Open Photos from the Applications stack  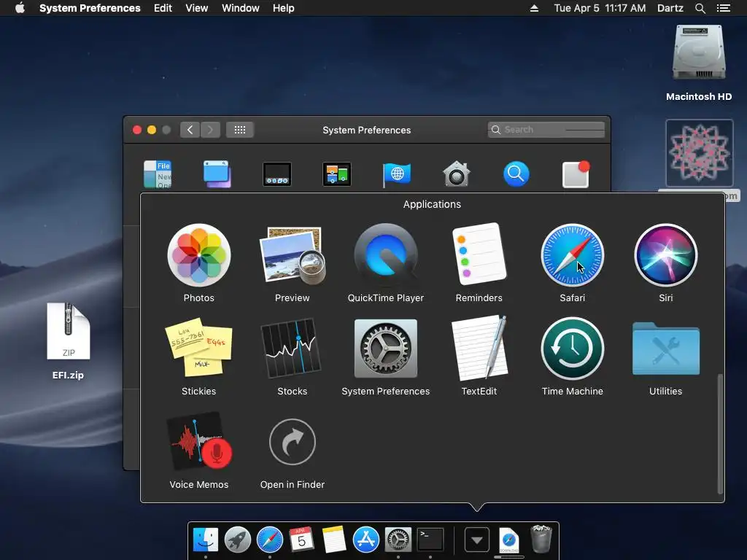(198, 256)
